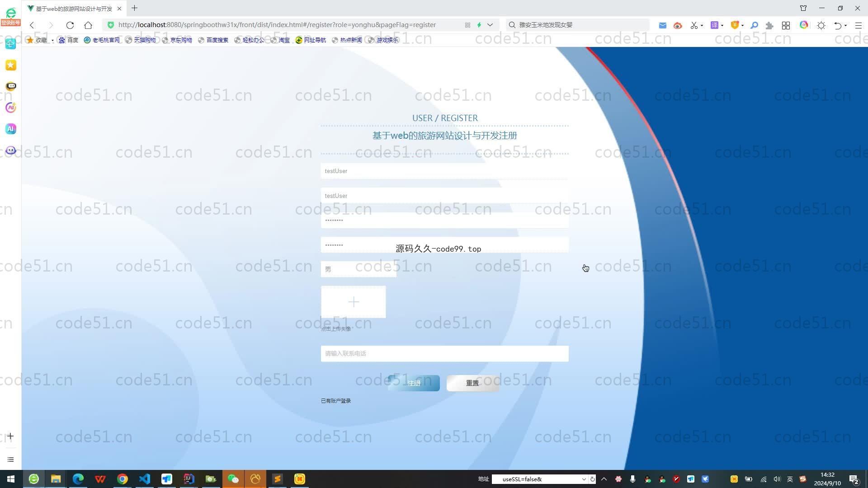Click the address bar QR code icon
The width and height of the screenshot is (868, 488).
[x=467, y=25]
